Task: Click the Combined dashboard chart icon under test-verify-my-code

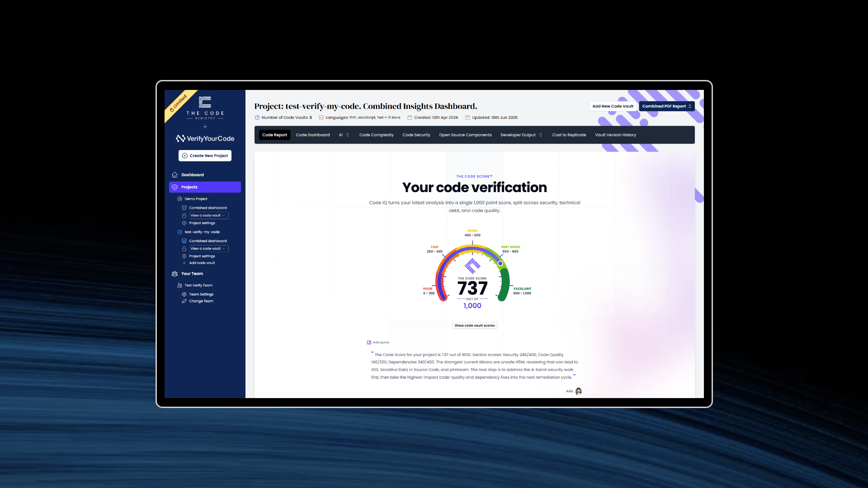Action: pos(184,241)
